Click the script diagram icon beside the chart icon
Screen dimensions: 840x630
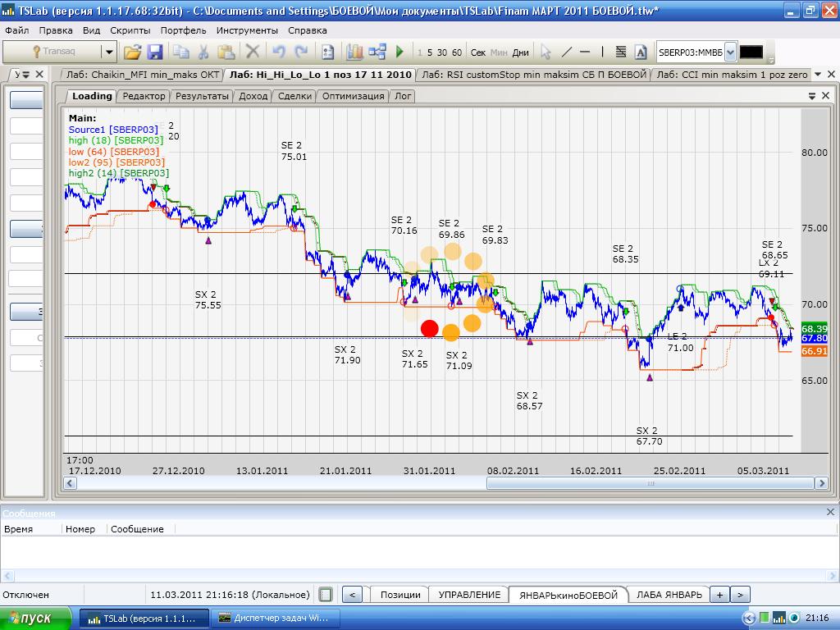point(377,52)
